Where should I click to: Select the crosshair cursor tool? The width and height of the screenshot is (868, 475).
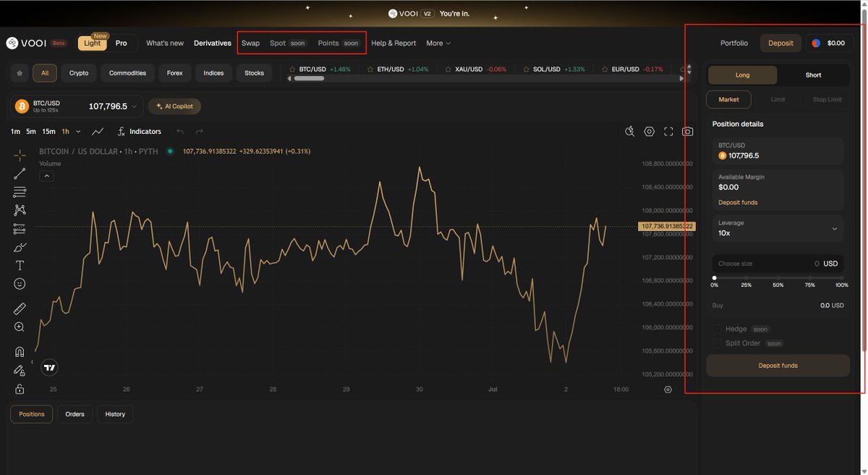20,154
